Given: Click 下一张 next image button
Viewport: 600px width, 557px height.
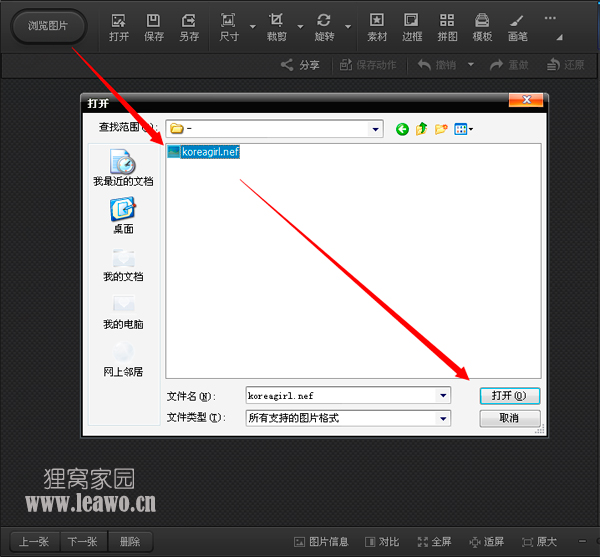Looking at the screenshot, I should (x=83, y=541).
